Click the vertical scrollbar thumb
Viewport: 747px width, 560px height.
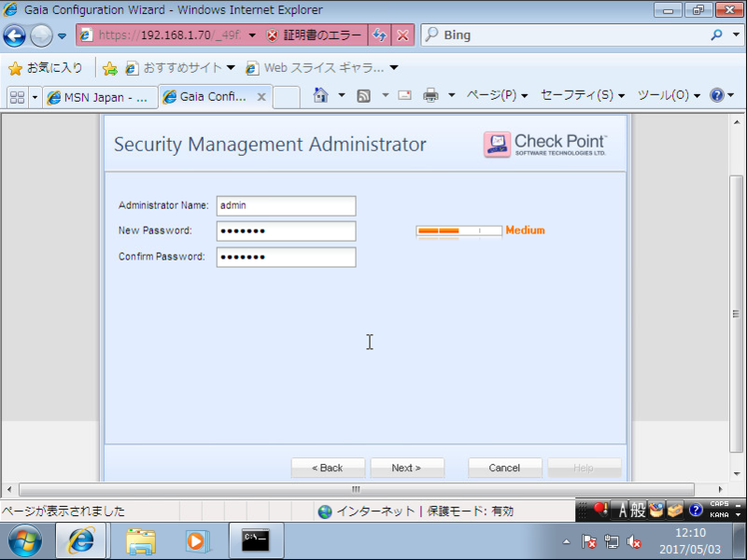pos(736,314)
